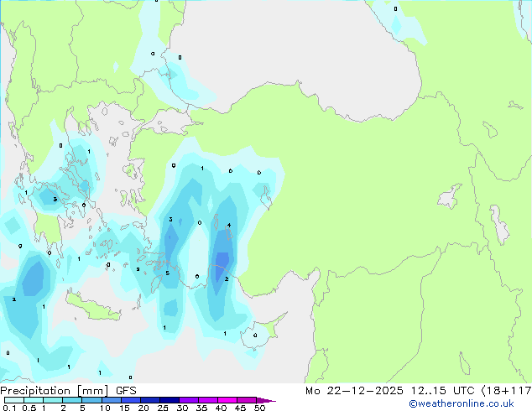Click the legend label '0.1'
This screenshot has height=411, width=532.
point(9,408)
